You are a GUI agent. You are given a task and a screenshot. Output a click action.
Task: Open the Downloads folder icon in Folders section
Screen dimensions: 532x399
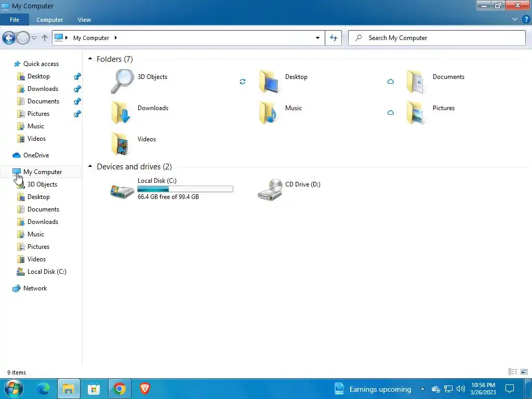click(121, 112)
